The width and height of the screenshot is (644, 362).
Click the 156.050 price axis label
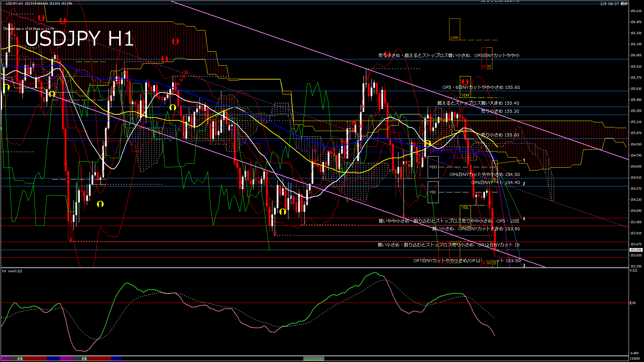[x=636, y=55]
